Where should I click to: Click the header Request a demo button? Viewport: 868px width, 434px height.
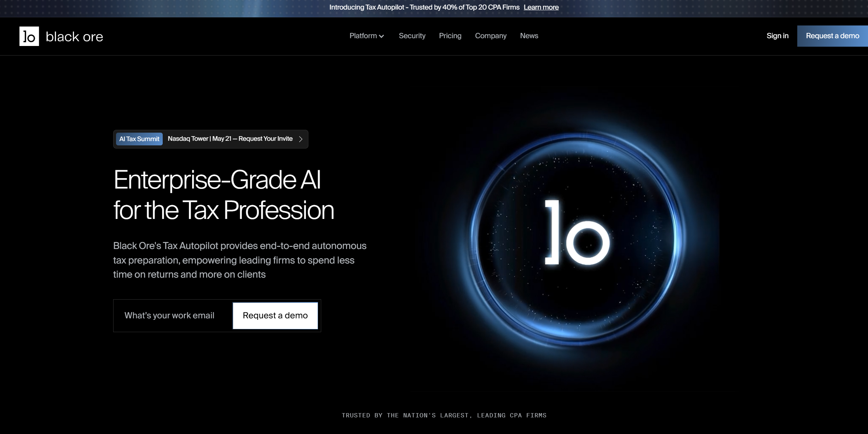click(x=832, y=36)
